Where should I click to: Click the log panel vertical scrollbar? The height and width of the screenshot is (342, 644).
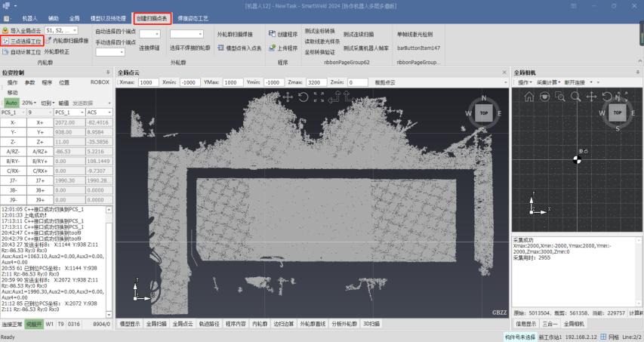pyautogui.click(x=108, y=257)
